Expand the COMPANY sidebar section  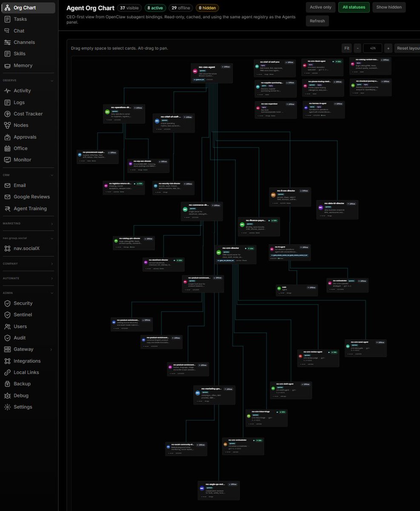pyautogui.click(x=52, y=264)
